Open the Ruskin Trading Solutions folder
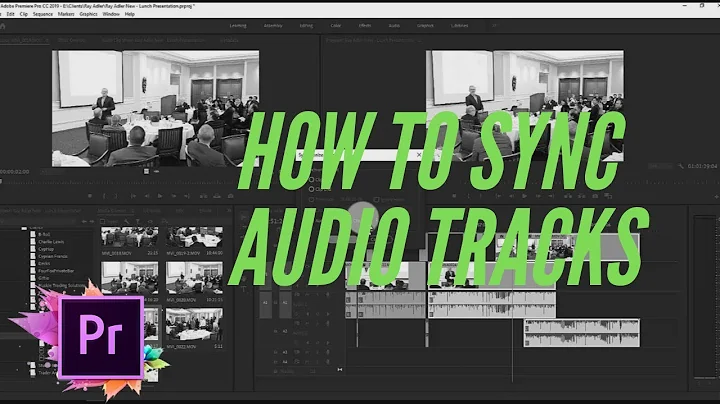The height and width of the screenshot is (404, 720). [x=62, y=286]
